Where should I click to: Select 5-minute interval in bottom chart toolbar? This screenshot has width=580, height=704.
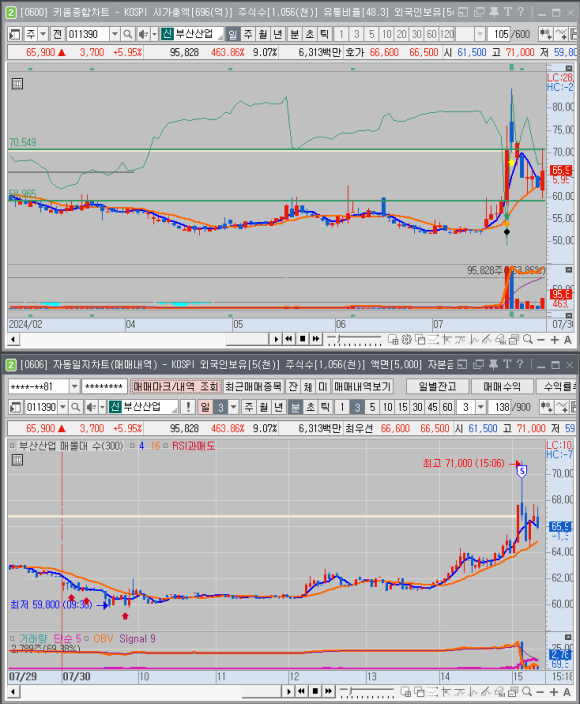coord(372,407)
